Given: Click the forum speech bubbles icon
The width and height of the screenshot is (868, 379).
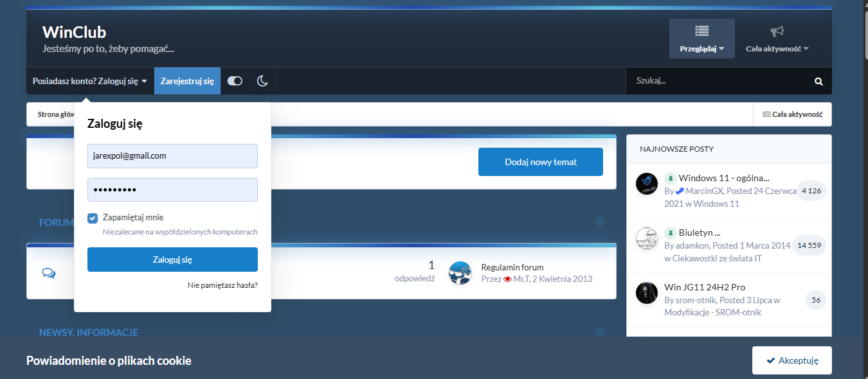Looking at the screenshot, I should tap(49, 272).
